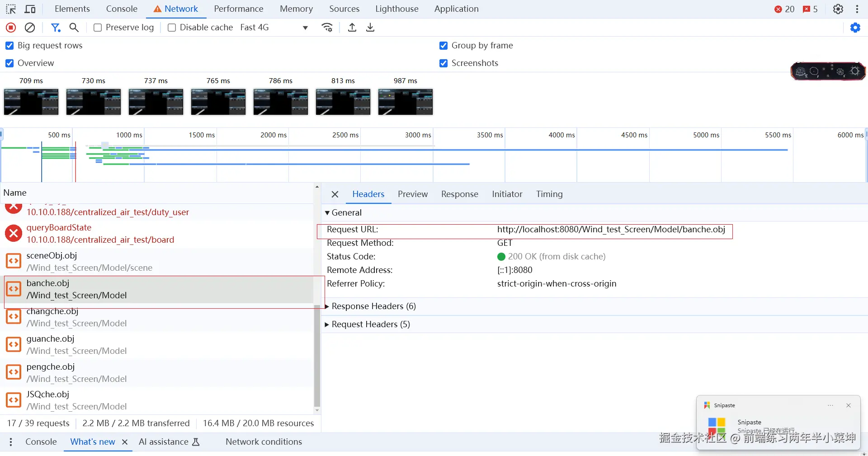Click the 813 ms screenshot thumbnail
The width and height of the screenshot is (868, 456).
(343, 102)
